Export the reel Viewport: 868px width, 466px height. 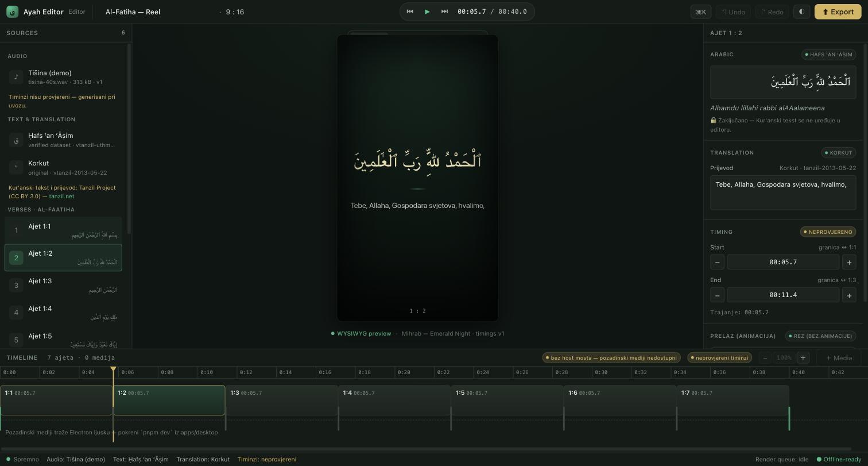click(838, 11)
